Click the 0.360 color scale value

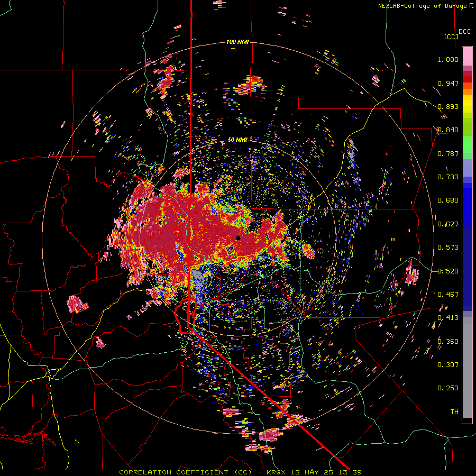(x=448, y=341)
